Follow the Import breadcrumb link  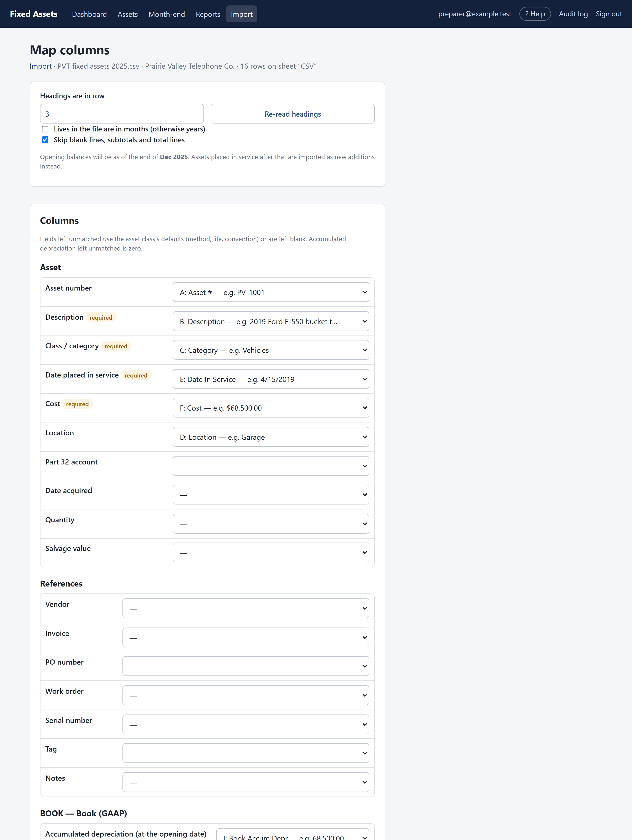point(40,66)
